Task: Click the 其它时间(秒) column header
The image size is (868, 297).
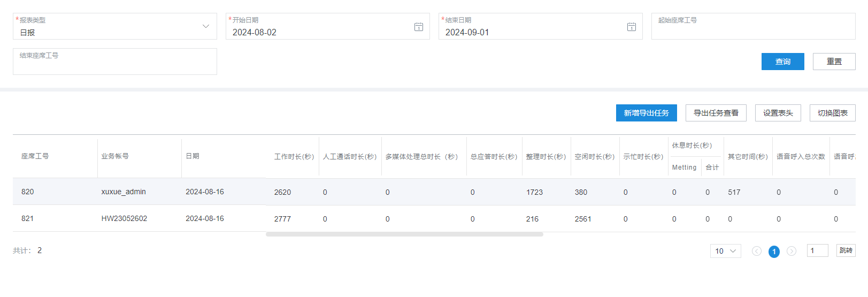Action: pos(748,157)
